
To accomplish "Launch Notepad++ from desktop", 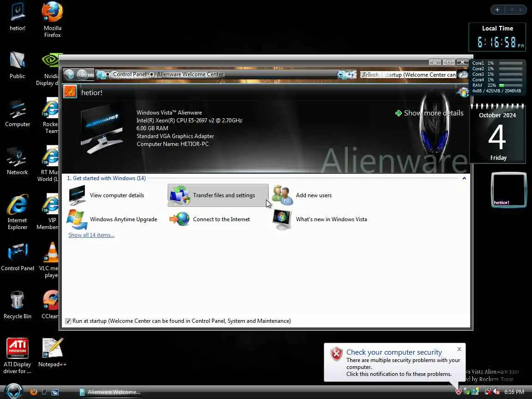I will pyautogui.click(x=52, y=353).
